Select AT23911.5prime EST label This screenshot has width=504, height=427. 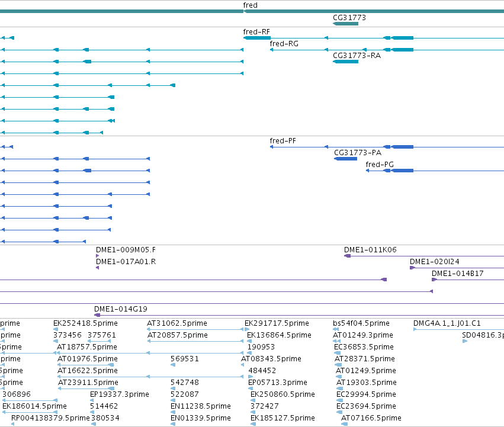tap(88, 383)
